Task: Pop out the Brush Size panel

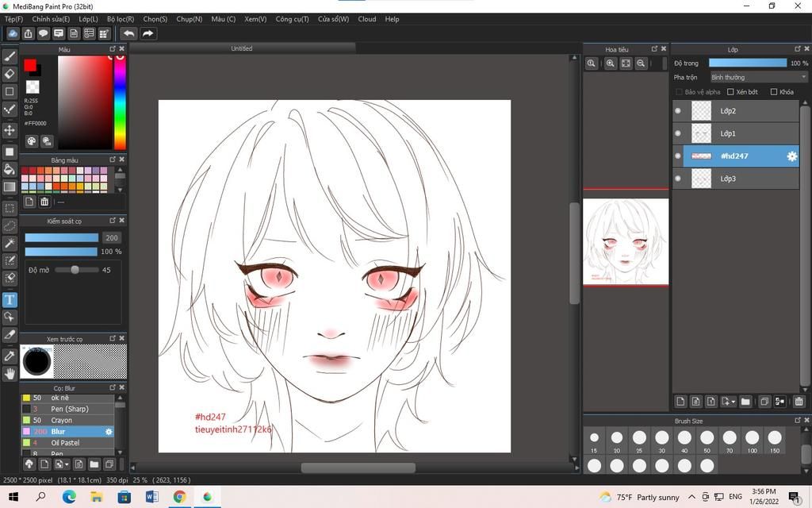Action: (x=798, y=421)
